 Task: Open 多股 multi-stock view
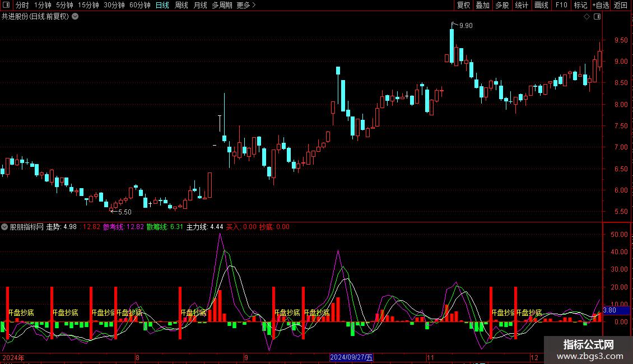(502, 5)
